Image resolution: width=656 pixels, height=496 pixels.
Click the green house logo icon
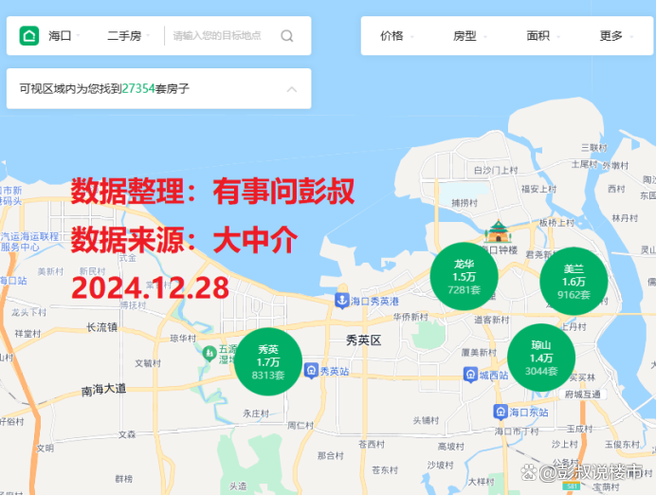[x=29, y=36]
